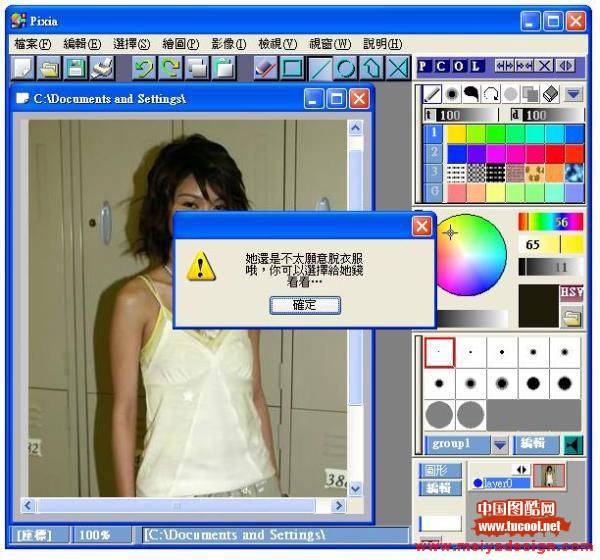This screenshot has width=600, height=560.
Task: Pick the yellow swatch in row 1
Action: click(457, 134)
